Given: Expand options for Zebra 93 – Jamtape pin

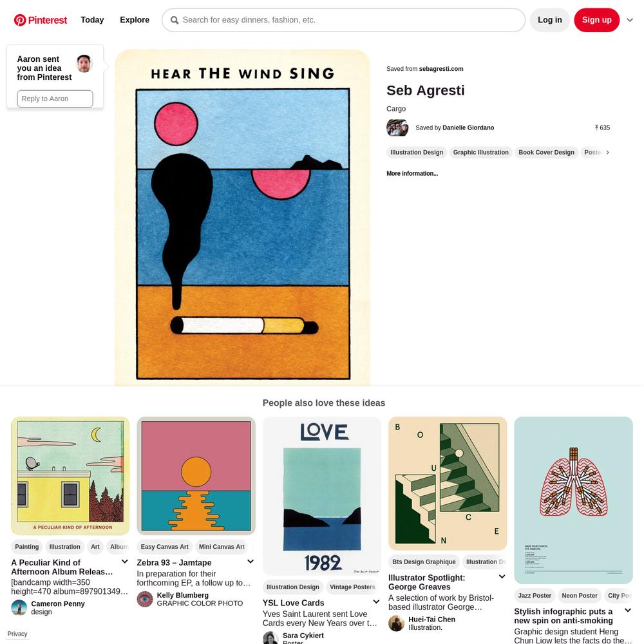Looking at the screenshot, I should pyautogui.click(x=251, y=562).
